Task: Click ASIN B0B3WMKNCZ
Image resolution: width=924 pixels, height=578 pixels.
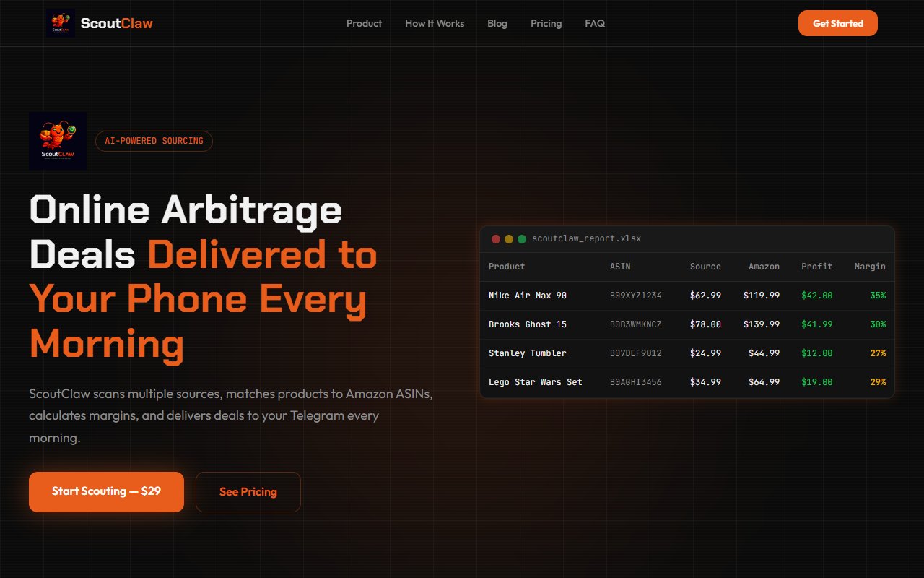Action: pos(636,324)
